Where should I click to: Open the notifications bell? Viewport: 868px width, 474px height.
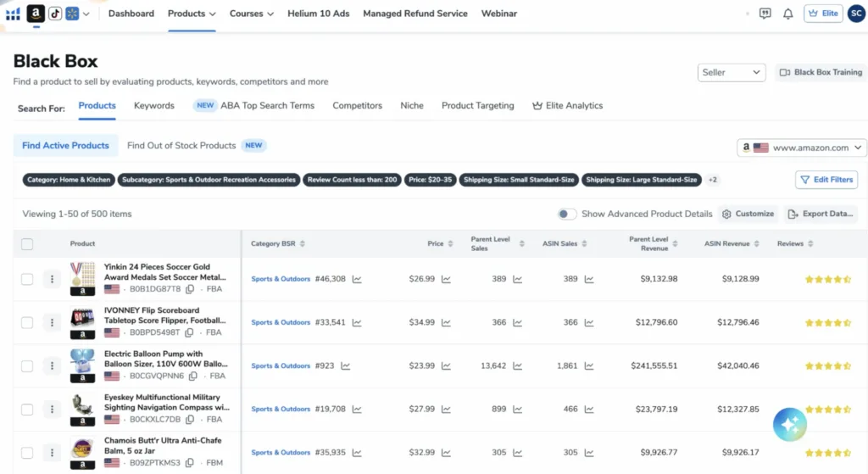coord(787,14)
